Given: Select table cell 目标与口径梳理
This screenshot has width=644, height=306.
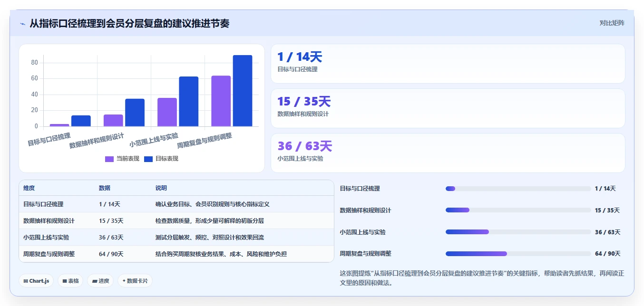Looking at the screenshot, I should point(43,204).
